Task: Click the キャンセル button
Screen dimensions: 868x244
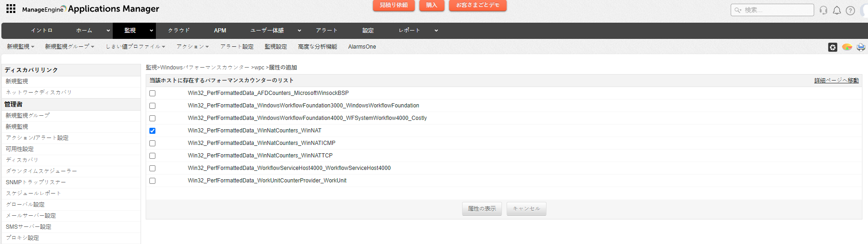Action: point(526,209)
